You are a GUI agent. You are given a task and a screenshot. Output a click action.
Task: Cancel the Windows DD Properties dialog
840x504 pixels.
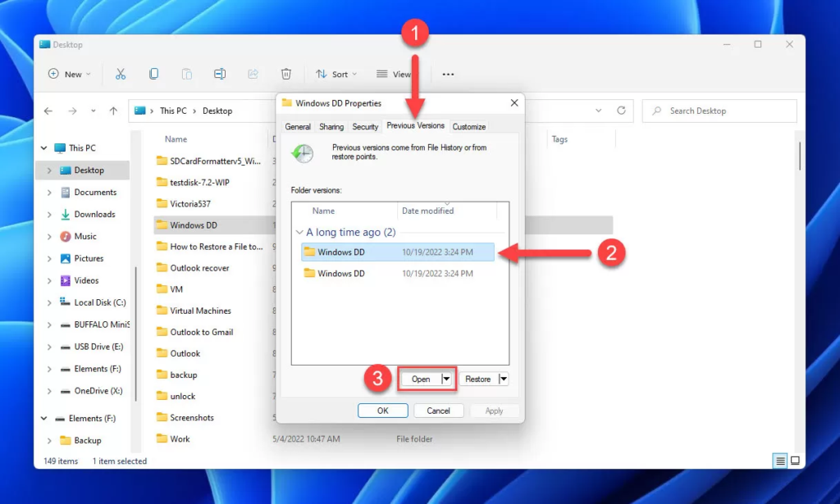click(439, 410)
